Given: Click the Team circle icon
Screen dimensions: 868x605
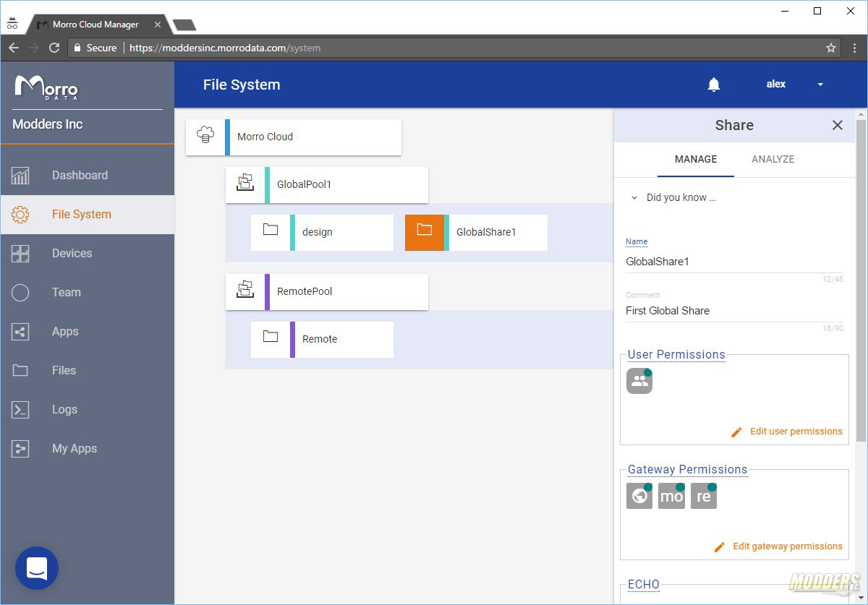Looking at the screenshot, I should pos(20,292).
